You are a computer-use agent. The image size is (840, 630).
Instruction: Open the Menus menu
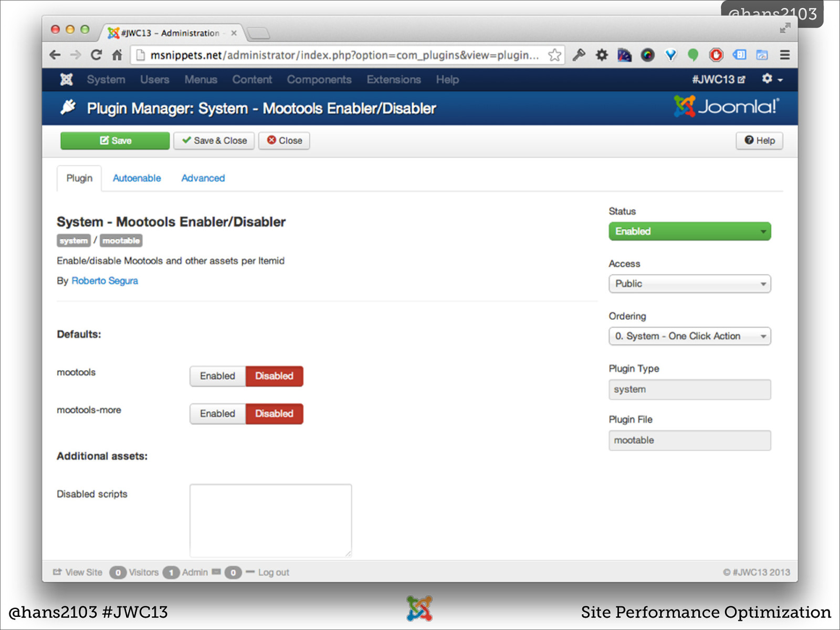[x=201, y=79]
